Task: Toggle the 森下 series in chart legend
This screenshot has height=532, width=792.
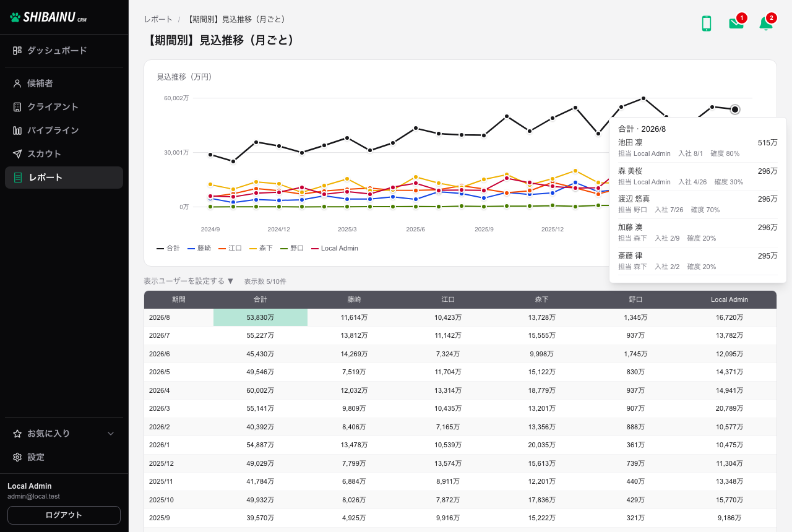Action: 261,248
